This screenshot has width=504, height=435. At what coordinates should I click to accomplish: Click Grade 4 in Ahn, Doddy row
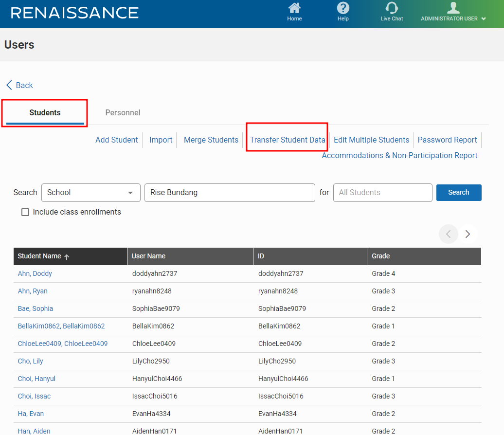[x=383, y=273]
